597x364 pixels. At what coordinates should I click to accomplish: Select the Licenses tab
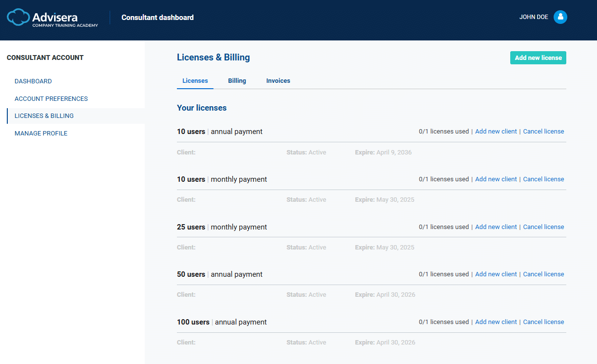(x=195, y=81)
